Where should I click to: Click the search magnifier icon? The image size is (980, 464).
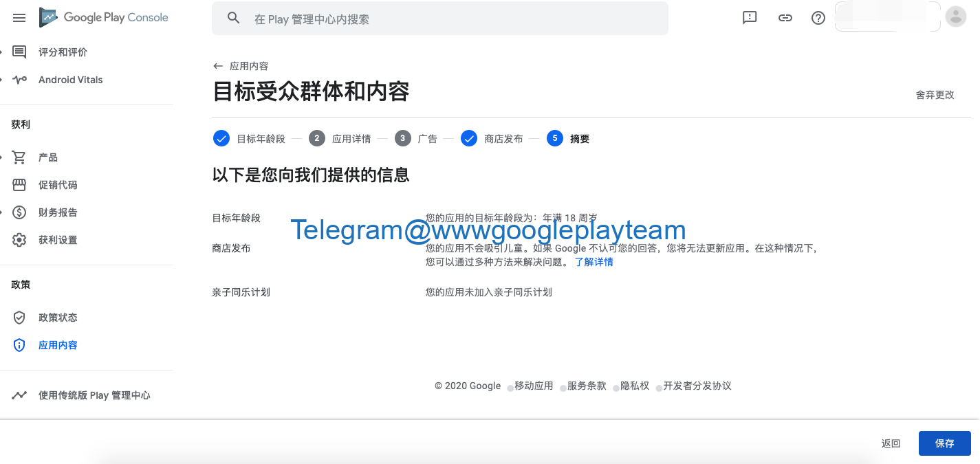coord(234,19)
